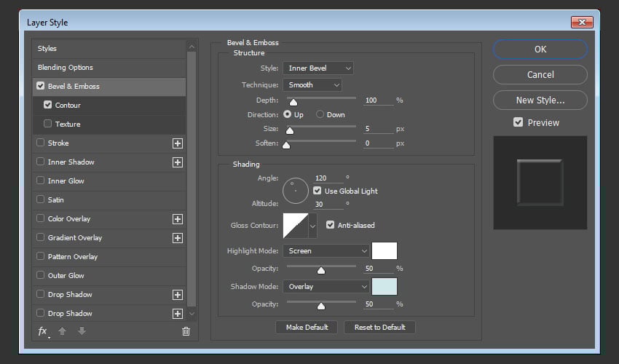619x364 pixels.
Task: Enable the Texture checkbox
Action: tap(48, 124)
